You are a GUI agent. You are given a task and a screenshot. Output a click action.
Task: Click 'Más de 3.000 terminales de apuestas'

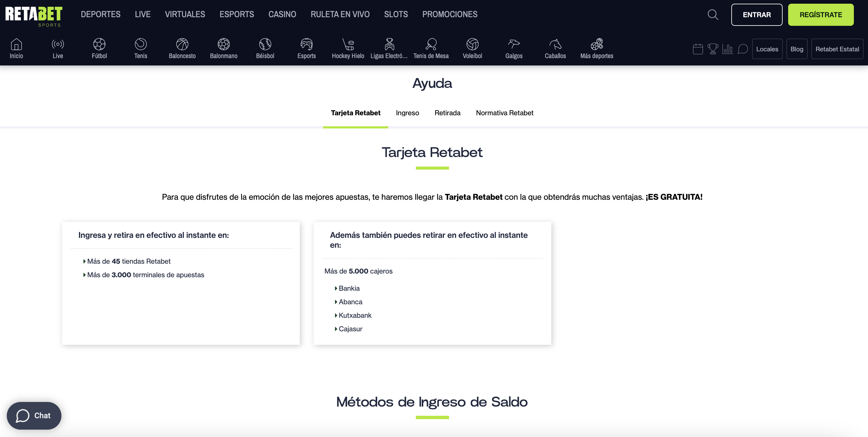[x=146, y=275]
